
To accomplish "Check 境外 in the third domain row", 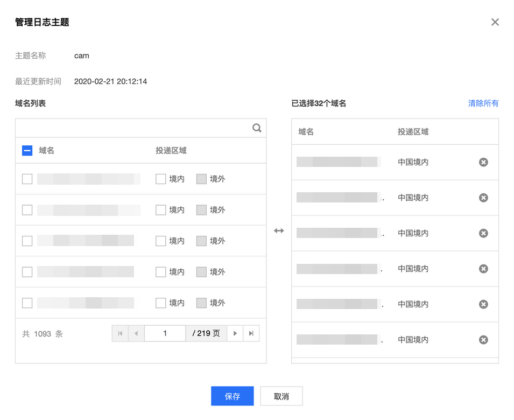I will (x=201, y=241).
